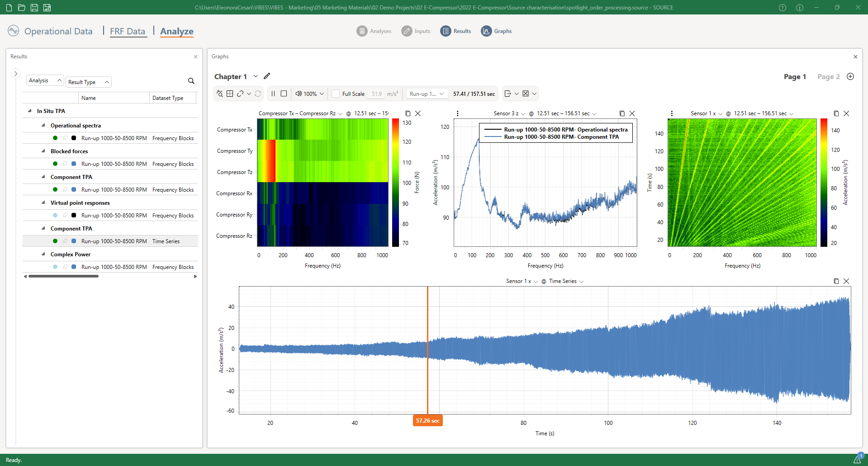Viewport: 868px width, 466px height.
Task: Enable the Full Scale checkbox
Action: (x=336, y=94)
